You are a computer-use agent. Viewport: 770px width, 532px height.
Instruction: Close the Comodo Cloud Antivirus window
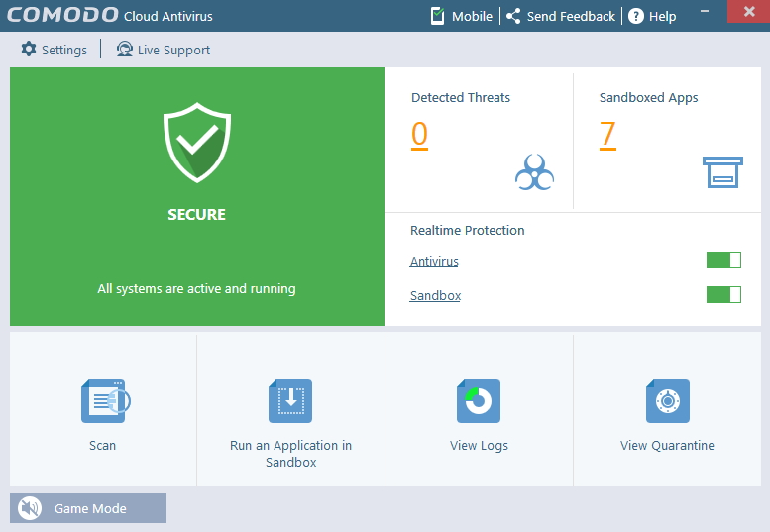[x=749, y=11]
